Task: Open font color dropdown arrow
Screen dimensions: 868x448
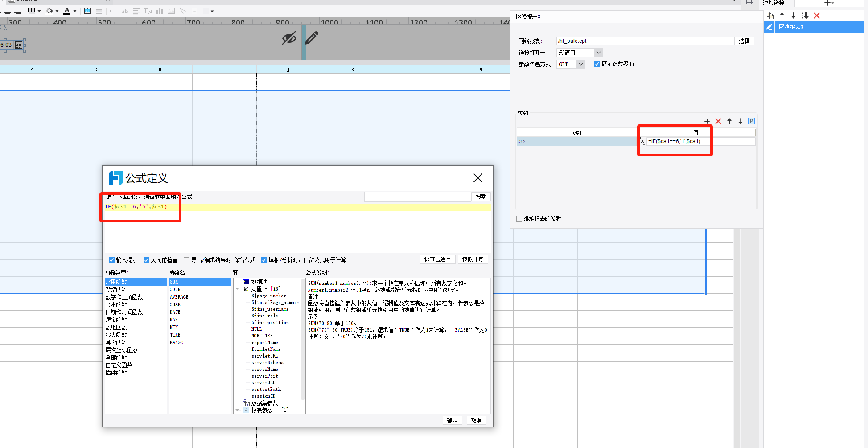Action: [74, 11]
